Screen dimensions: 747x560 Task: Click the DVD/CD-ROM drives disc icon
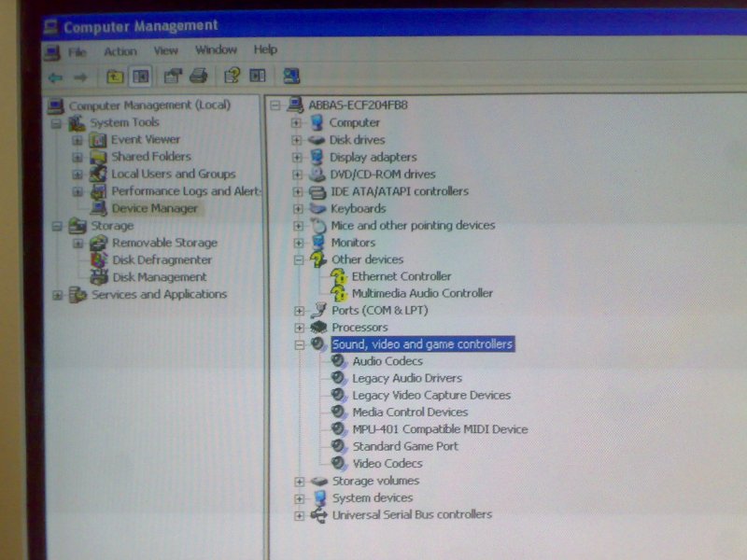pyautogui.click(x=317, y=175)
